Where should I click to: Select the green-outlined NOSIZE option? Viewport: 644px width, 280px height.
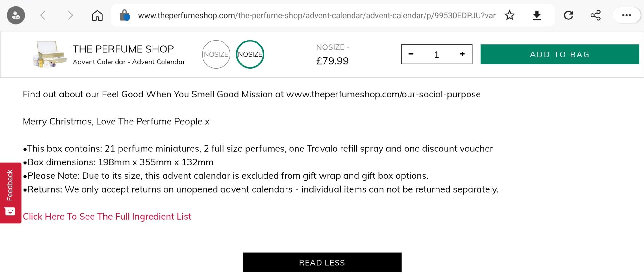(250, 54)
